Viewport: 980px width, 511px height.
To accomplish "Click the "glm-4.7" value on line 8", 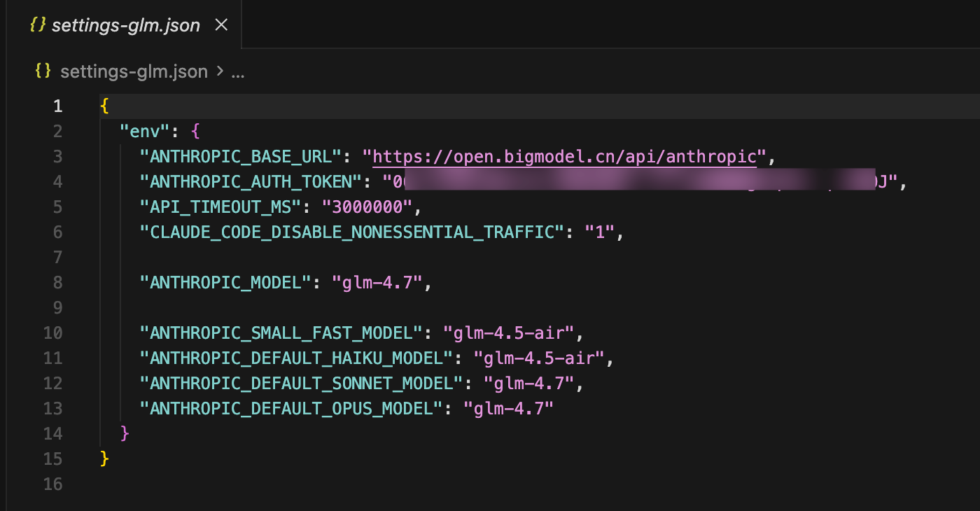I will pos(377,283).
